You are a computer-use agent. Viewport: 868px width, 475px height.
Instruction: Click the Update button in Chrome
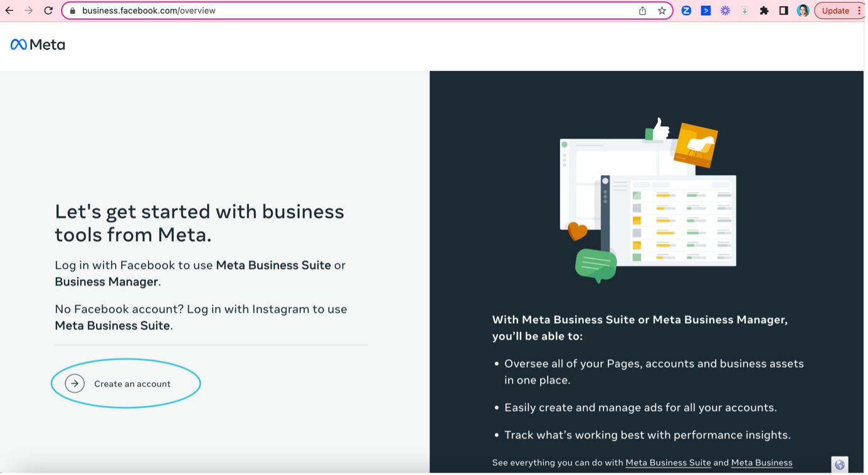coord(835,11)
